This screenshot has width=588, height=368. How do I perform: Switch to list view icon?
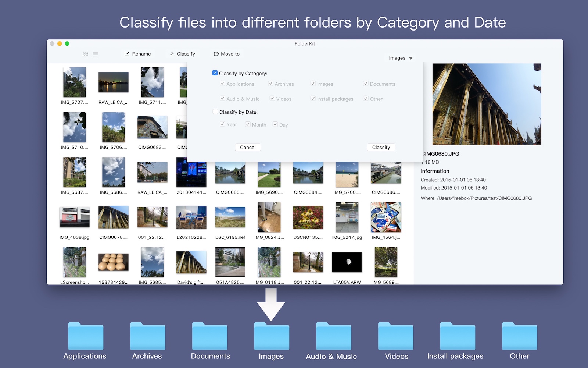pos(96,54)
